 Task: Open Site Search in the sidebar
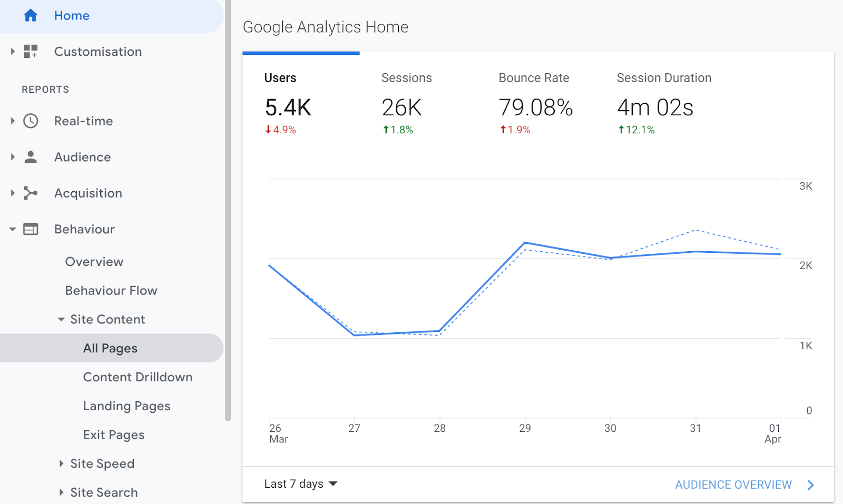(x=104, y=492)
